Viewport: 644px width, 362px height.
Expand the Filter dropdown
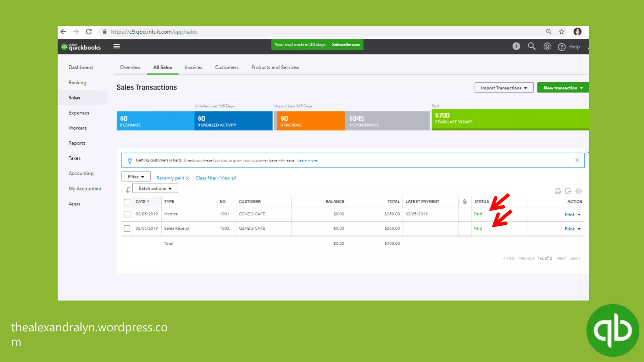click(x=136, y=177)
